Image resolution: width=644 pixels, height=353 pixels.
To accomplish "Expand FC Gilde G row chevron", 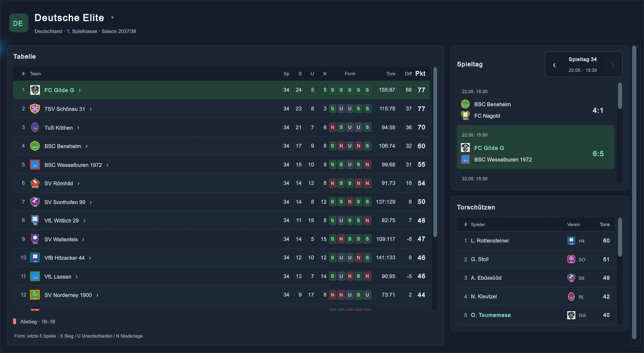I will tap(80, 90).
